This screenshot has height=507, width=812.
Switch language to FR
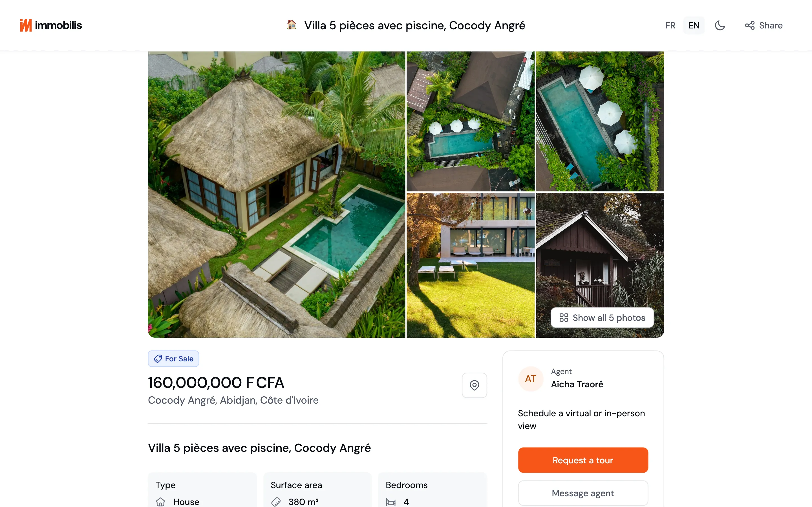[x=670, y=25]
